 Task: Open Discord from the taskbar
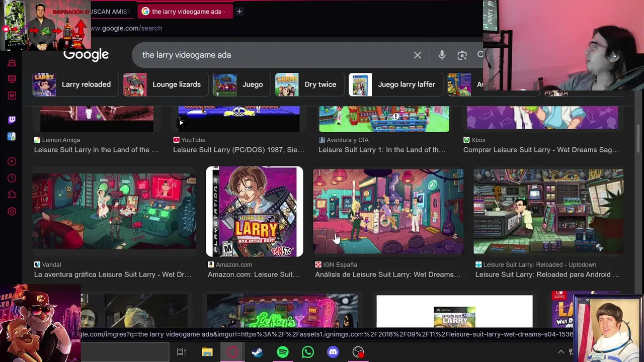tap(333, 352)
